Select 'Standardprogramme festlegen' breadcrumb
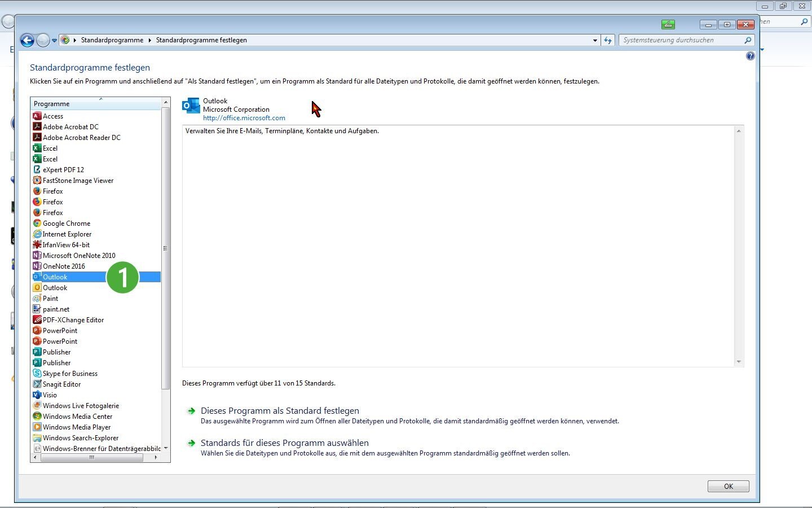The width and height of the screenshot is (812, 508). [x=201, y=40]
